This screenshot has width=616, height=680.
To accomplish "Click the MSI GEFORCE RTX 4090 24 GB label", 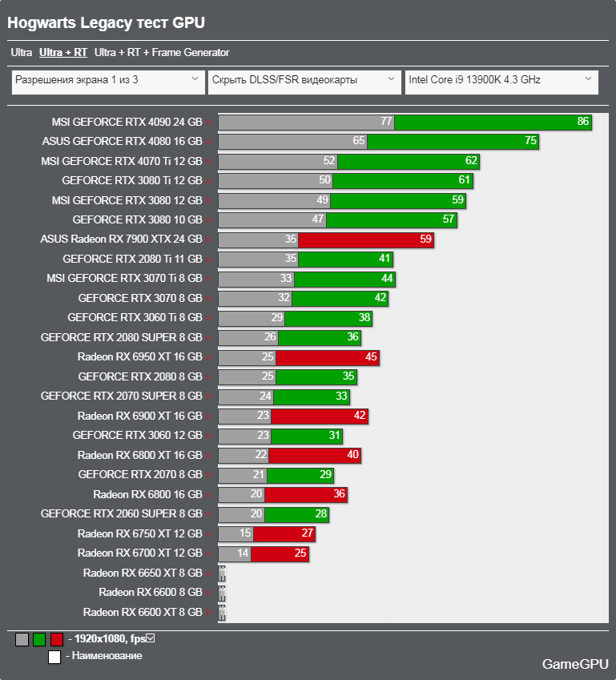I will click(127, 122).
